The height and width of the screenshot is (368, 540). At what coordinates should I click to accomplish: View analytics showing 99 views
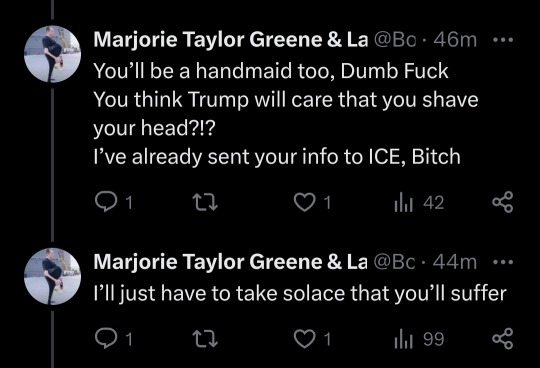coord(419,339)
